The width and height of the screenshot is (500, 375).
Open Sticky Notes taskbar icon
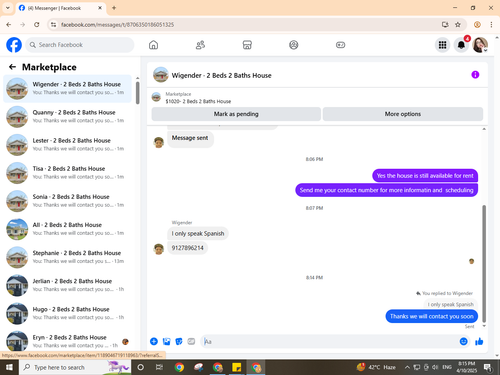click(x=236, y=367)
